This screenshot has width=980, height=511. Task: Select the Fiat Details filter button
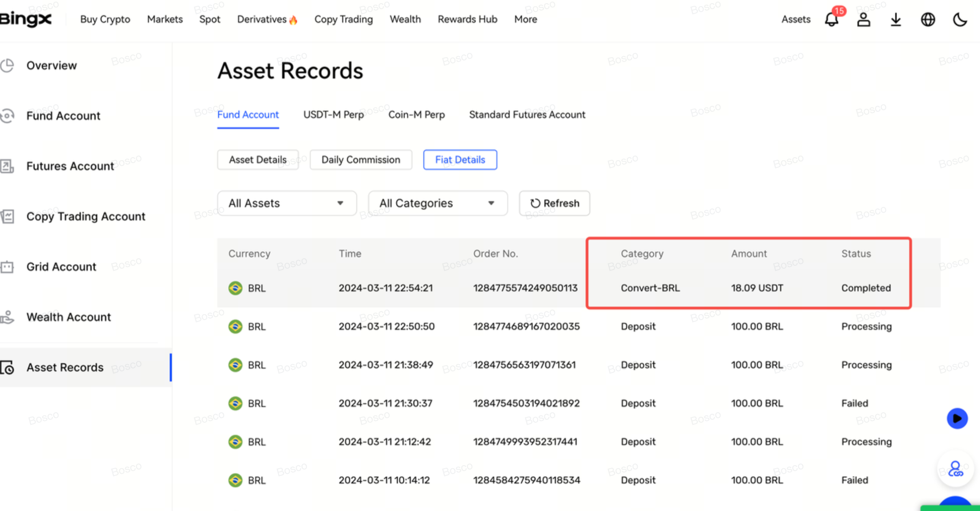[460, 160]
